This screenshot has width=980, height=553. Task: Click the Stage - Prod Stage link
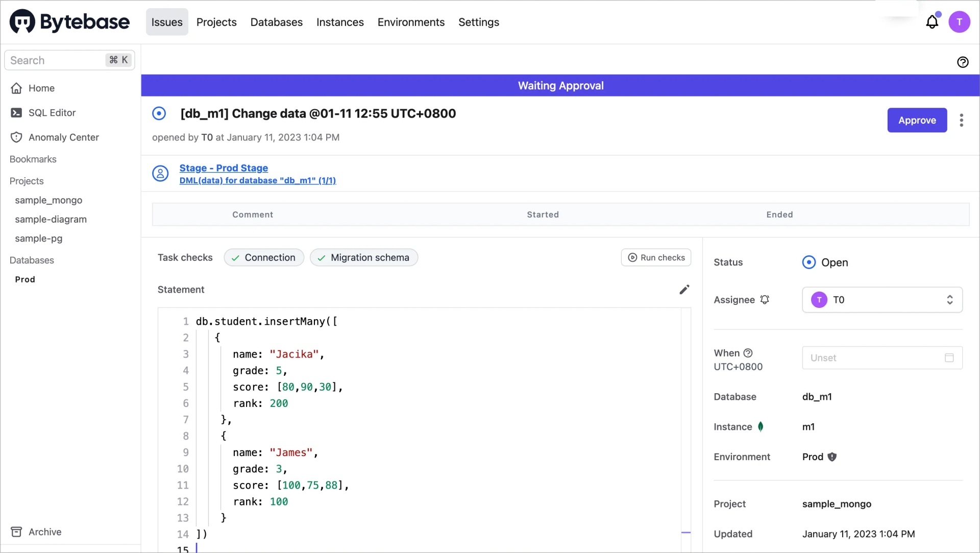224,167
